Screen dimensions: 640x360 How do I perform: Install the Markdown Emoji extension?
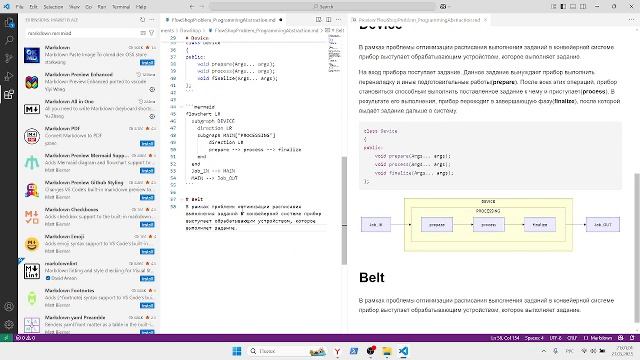click(x=147, y=251)
